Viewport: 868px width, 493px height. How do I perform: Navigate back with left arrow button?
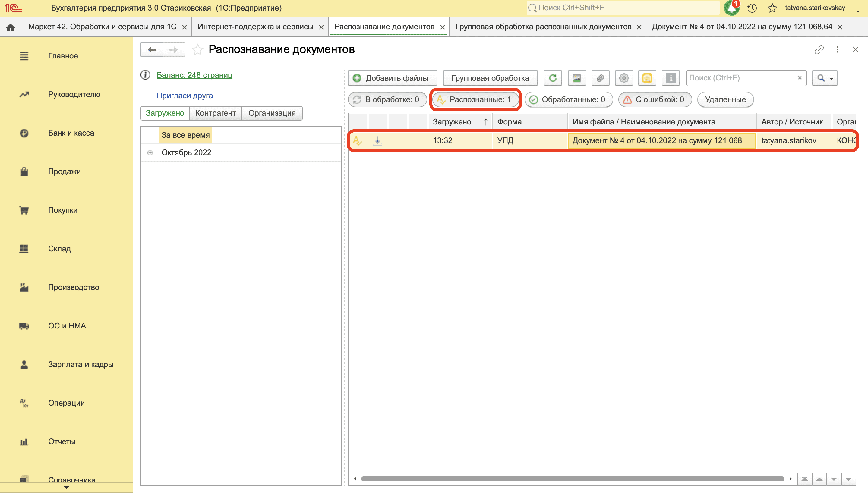click(152, 50)
